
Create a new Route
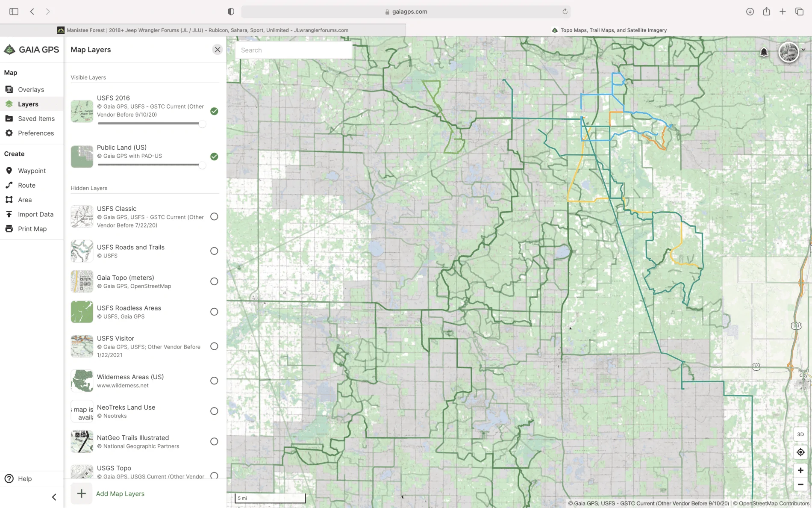coord(32,185)
